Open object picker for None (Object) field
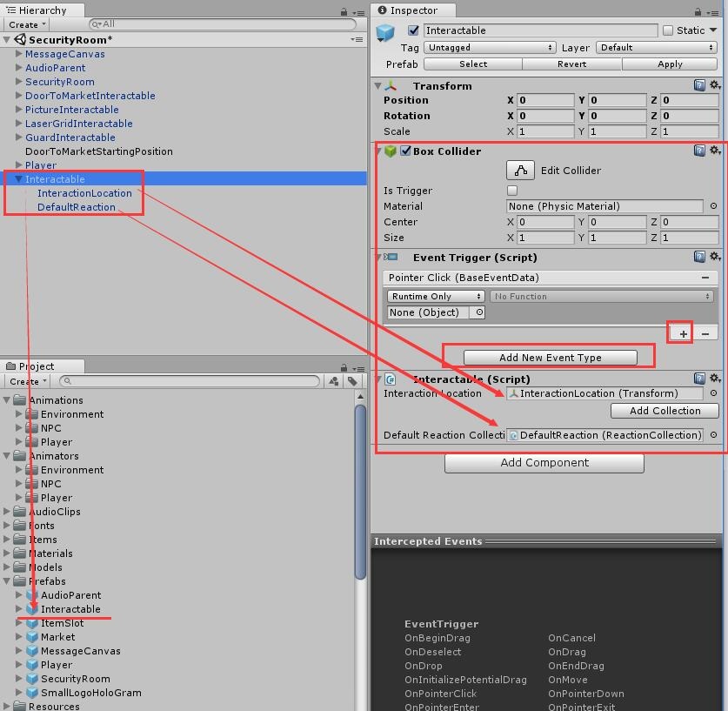The height and width of the screenshot is (711, 728). point(479,312)
